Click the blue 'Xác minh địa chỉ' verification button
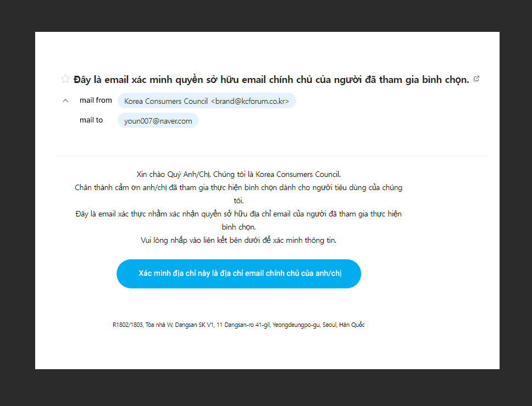The height and width of the screenshot is (406, 532). coord(239,274)
